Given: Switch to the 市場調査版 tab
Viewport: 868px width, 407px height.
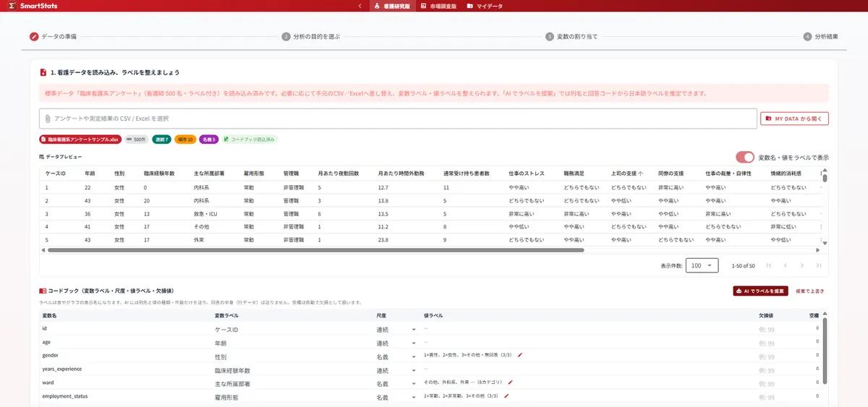Looking at the screenshot, I should (438, 6).
